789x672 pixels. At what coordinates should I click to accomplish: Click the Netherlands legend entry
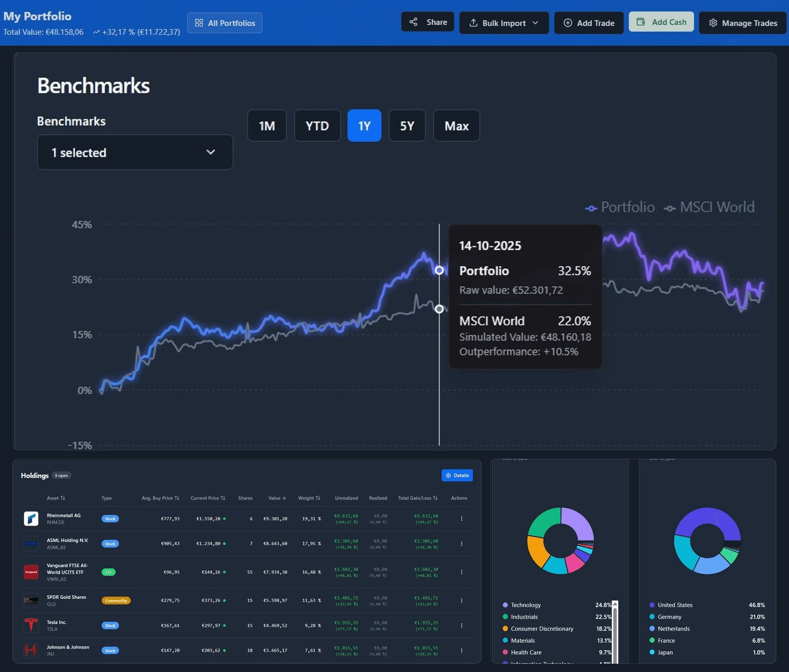point(707,629)
